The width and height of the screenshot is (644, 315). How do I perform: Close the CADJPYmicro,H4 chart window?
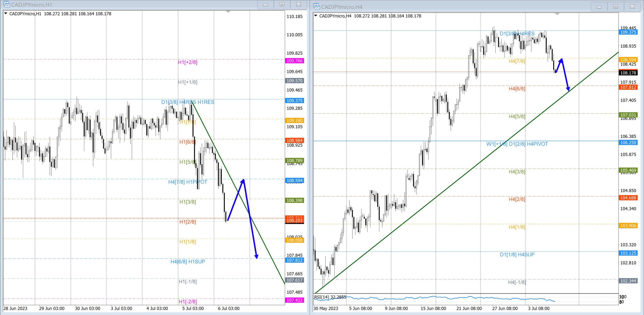coord(632,7)
